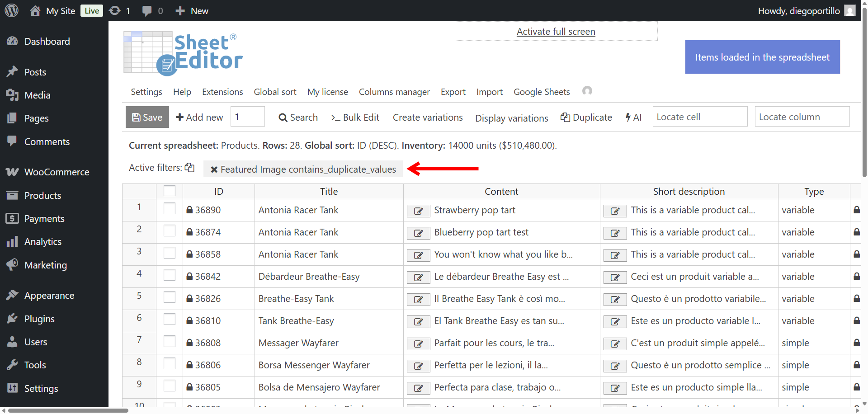Open the Settings dropdown in editor toolbar
Image resolution: width=868 pixels, height=414 pixels.
click(x=146, y=92)
